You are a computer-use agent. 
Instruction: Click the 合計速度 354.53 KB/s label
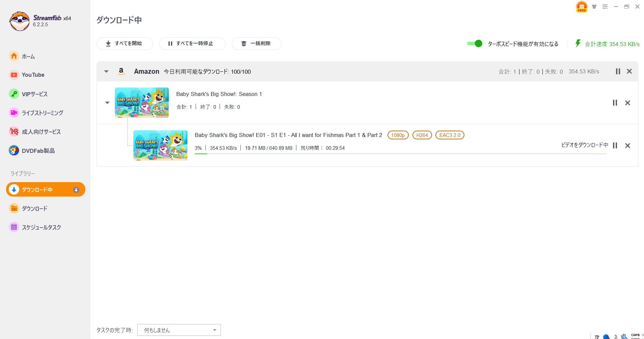[612, 44]
